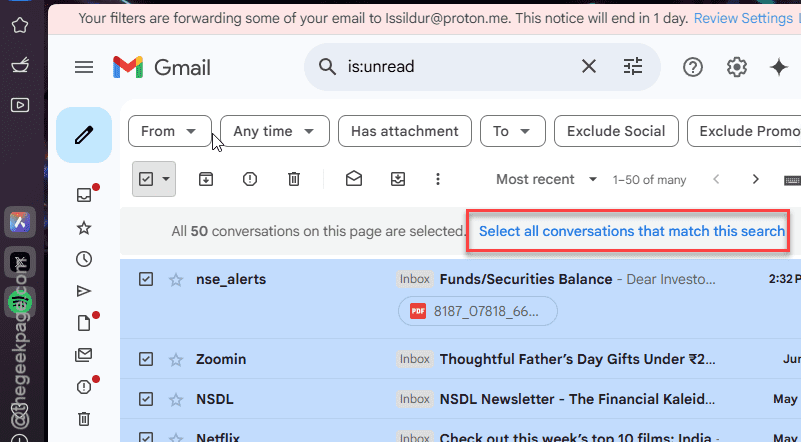The image size is (801, 442).
Task: Star the Zoomin email
Action: tap(176, 359)
